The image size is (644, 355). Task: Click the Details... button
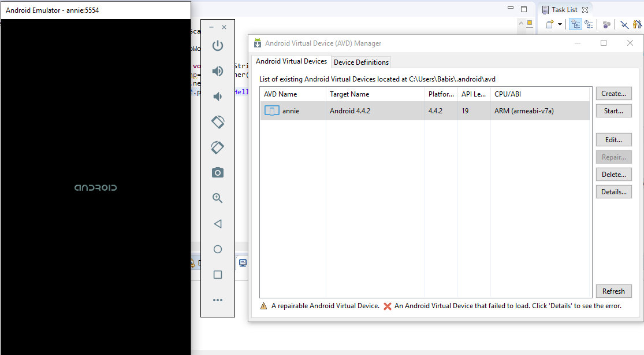(x=613, y=192)
